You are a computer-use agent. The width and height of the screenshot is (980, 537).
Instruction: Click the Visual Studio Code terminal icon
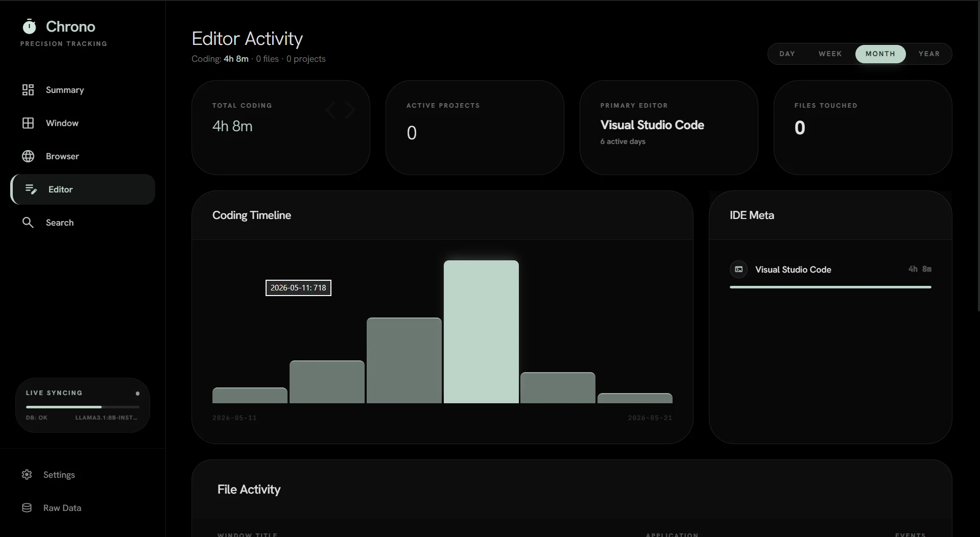pos(738,269)
